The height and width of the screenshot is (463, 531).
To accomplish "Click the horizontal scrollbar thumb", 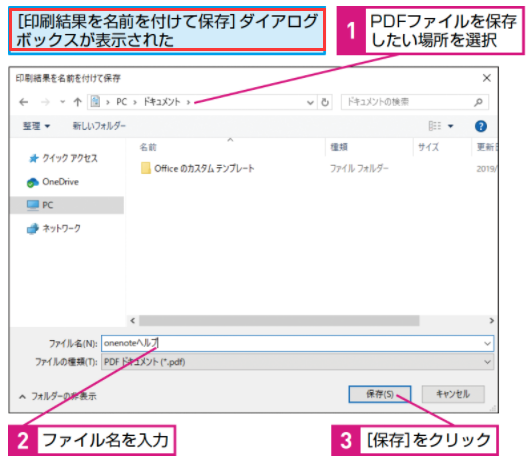I will coord(279,320).
